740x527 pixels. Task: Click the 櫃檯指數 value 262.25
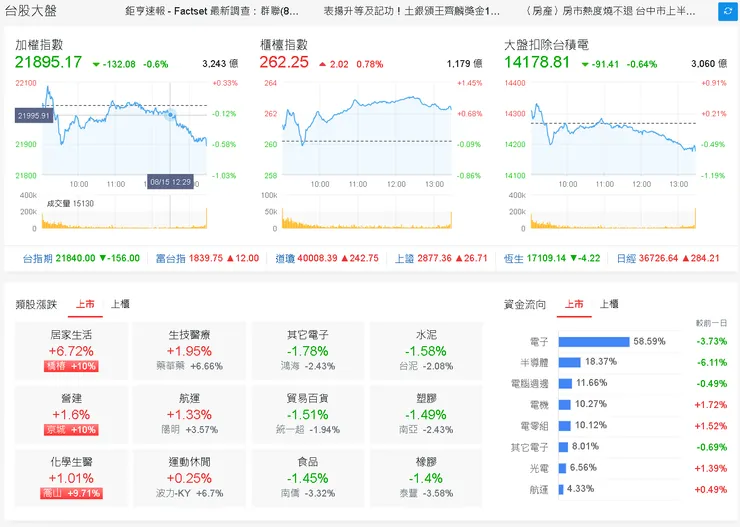pos(284,62)
